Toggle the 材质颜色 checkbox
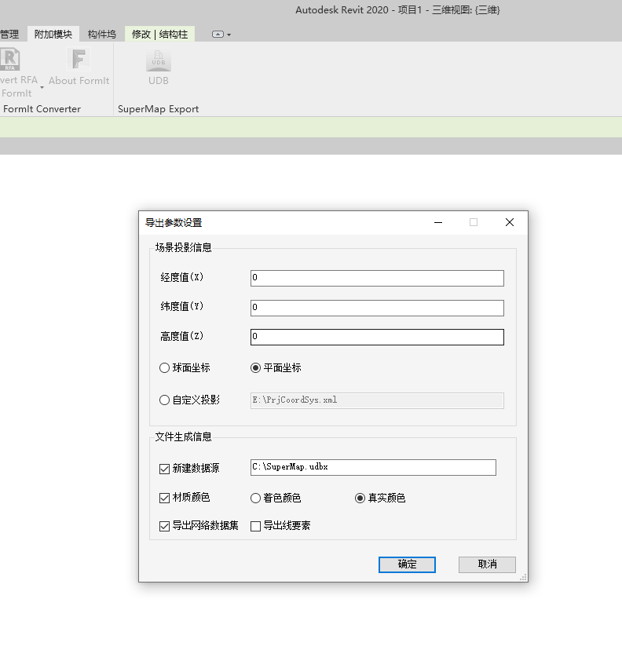The height and width of the screenshot is (672, 622). (165, 498)
